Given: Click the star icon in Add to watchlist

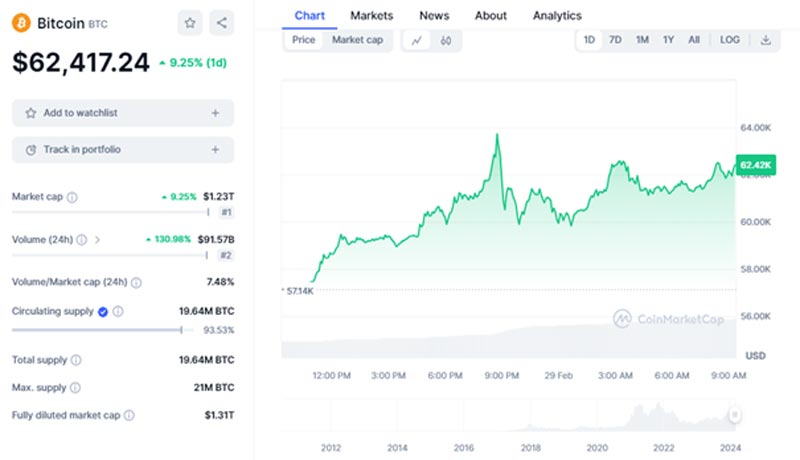Looking at the screenshot, I should pos(31,113).
